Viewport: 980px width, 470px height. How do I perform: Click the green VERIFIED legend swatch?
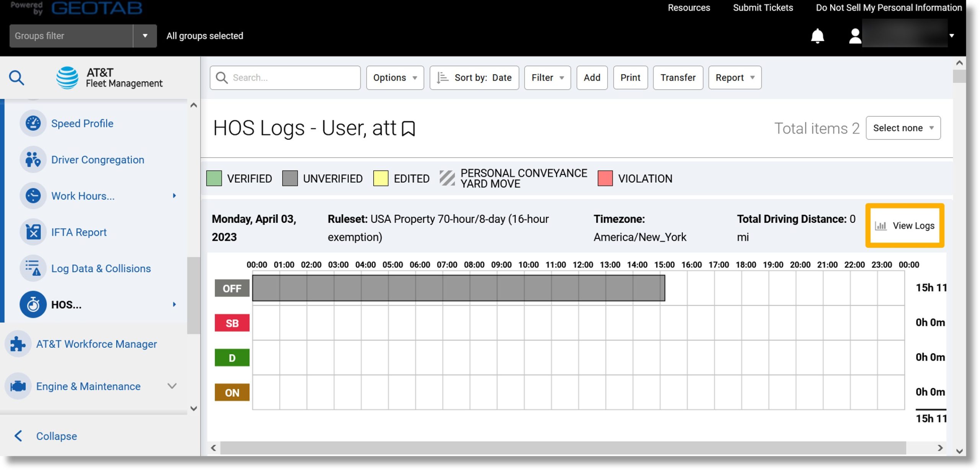tap(214, 179)
